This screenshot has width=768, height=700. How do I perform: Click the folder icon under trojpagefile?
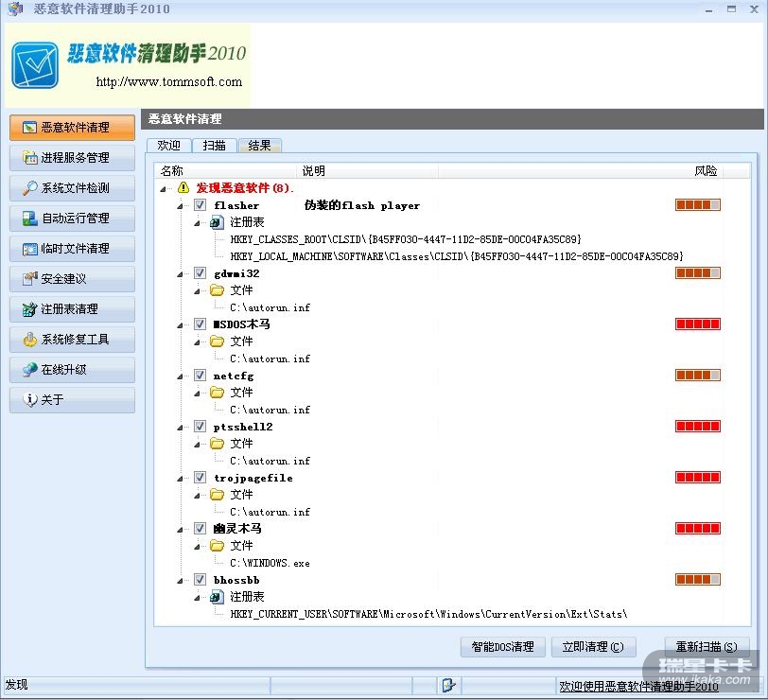coord(217,495)
